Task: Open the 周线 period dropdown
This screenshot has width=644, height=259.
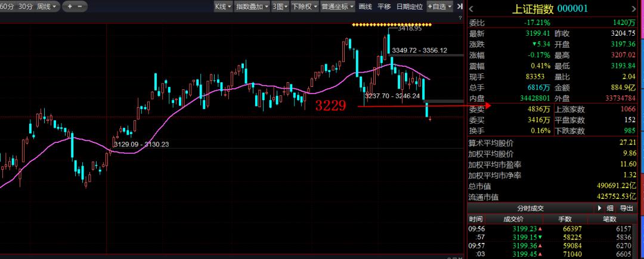Action: pos(47,6)
